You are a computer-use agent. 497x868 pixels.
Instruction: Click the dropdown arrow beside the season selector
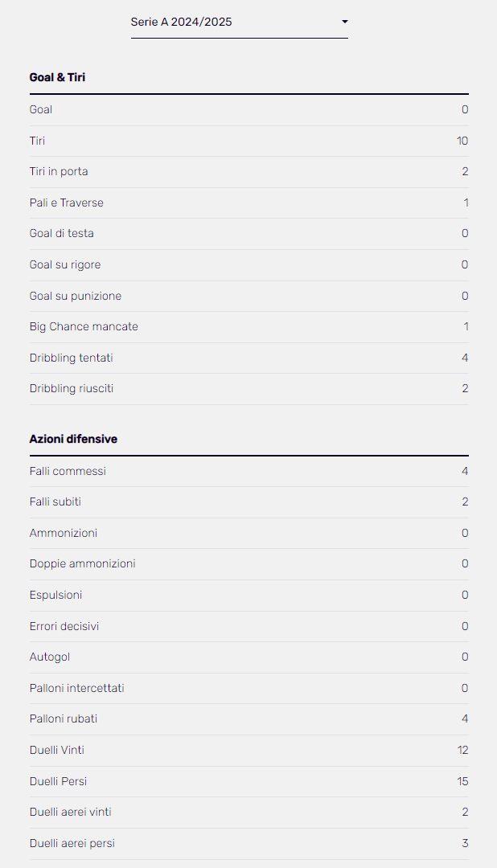tap(345, 22)
